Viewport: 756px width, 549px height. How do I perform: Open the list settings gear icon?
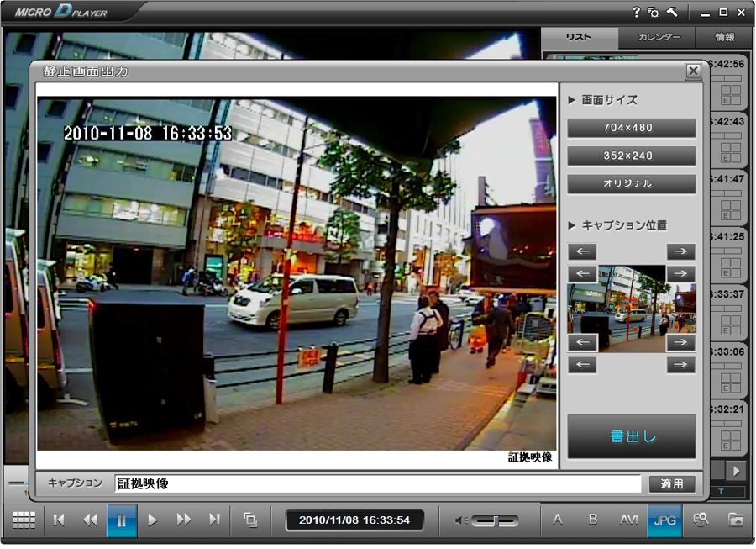point(653,13)
